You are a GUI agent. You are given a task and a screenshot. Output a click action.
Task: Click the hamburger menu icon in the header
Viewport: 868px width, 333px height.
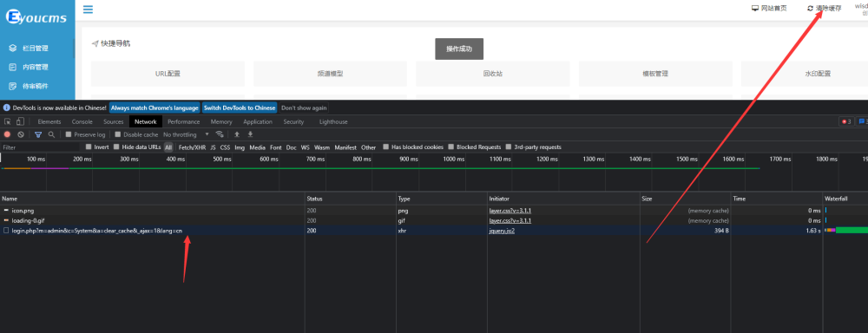pos(88,9)
